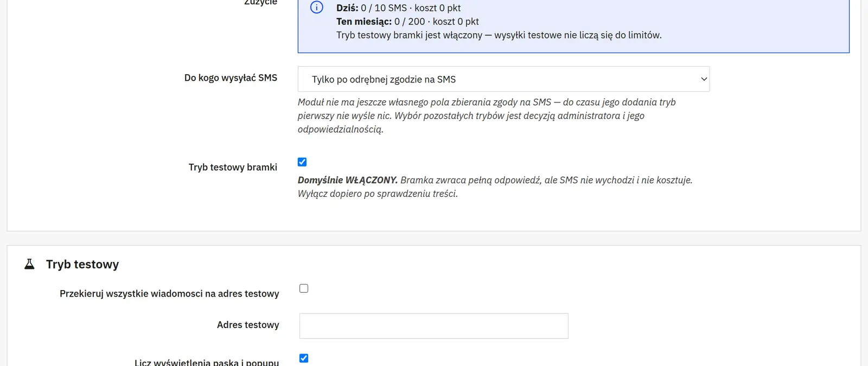Click the 'Tryb testowy bramki jest włączony' notice text
This screenshot has height=366, width=868.
tap(499, 35)
